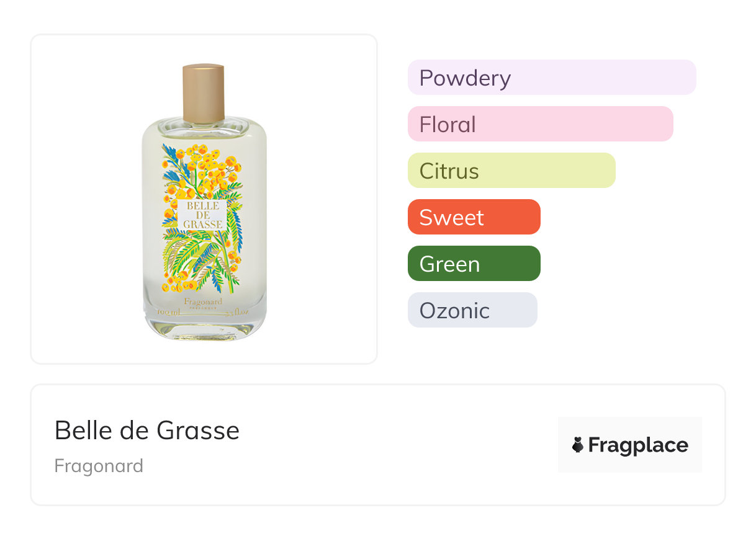Click the Fragplace bee logo icon
The image size is (756, 536).
coord(578,445)
